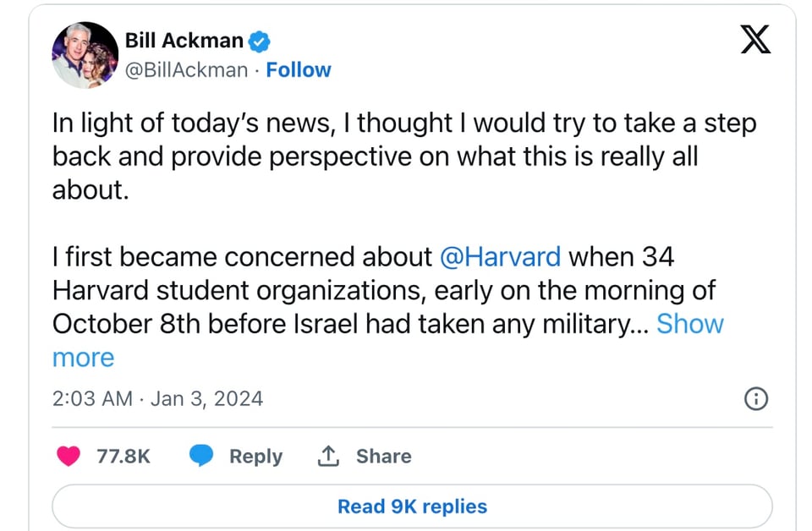Viewport: 812px width, 531px height.
Task: Open the Read 9K replies button
Action: pos(412,506)
